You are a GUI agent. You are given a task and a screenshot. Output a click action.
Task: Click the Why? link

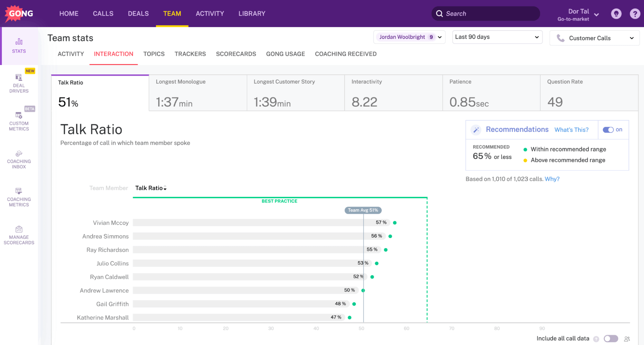pos(552,179)
